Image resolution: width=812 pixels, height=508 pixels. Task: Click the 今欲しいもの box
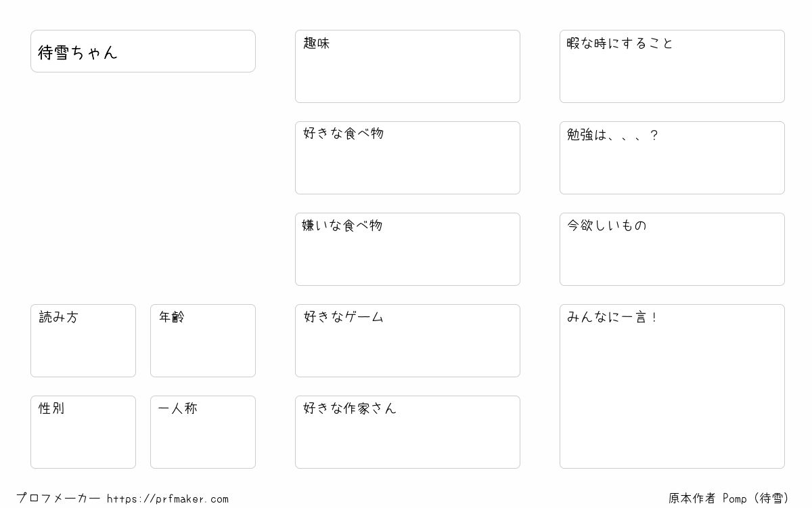click(672, 249)
